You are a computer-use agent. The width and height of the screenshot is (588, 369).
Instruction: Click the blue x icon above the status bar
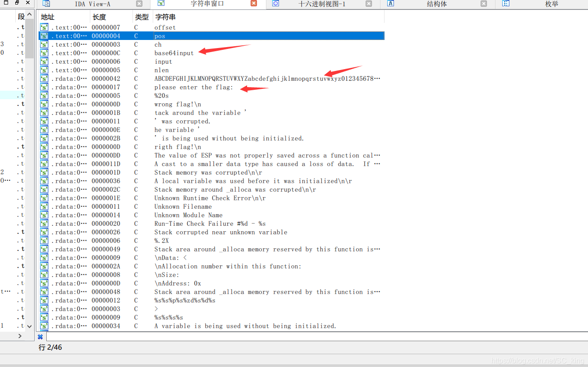(x=40, y=337)
